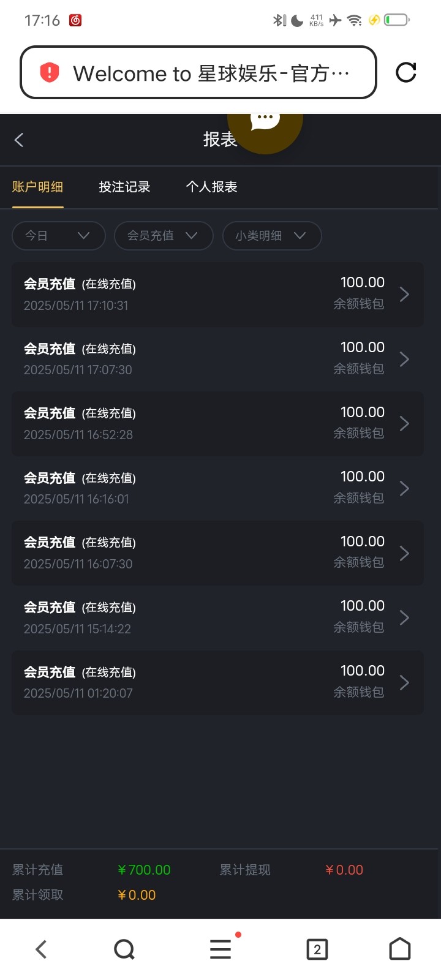Screen dimensions: 441x980
Task: Open the browser search icon
Action: point(124,949)
